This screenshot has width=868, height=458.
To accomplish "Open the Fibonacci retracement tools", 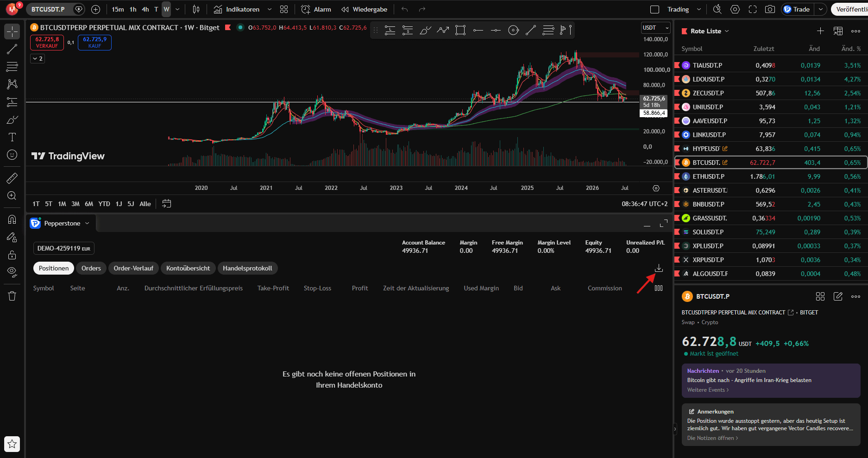I will [x=12, y=67].
